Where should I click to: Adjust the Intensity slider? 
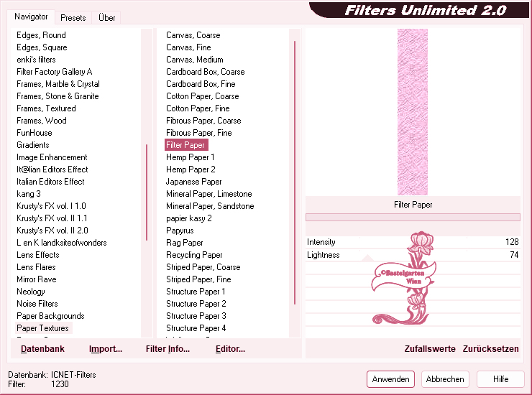click(x=413, y=242)
